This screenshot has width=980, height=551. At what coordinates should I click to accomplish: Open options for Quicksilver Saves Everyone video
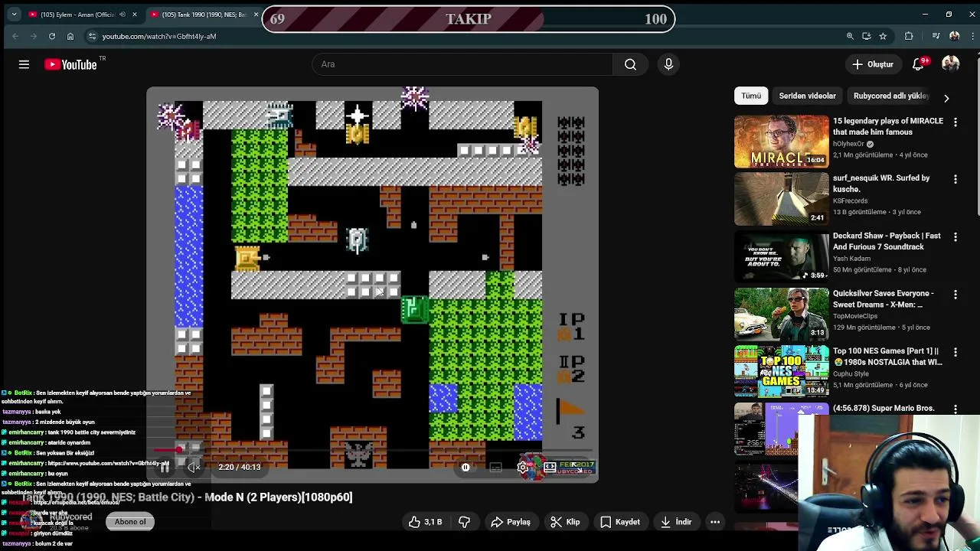point(955,294)
